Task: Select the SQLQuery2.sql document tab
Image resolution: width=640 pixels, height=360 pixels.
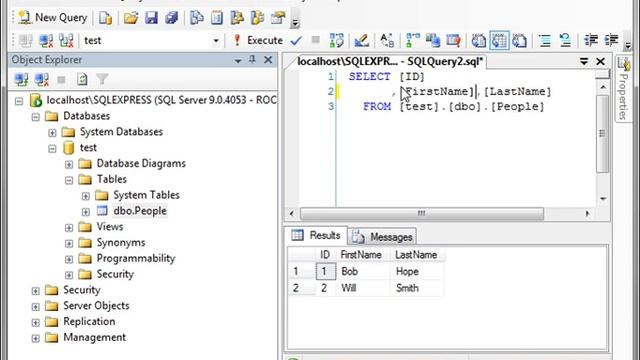Action: pos(389,62)
